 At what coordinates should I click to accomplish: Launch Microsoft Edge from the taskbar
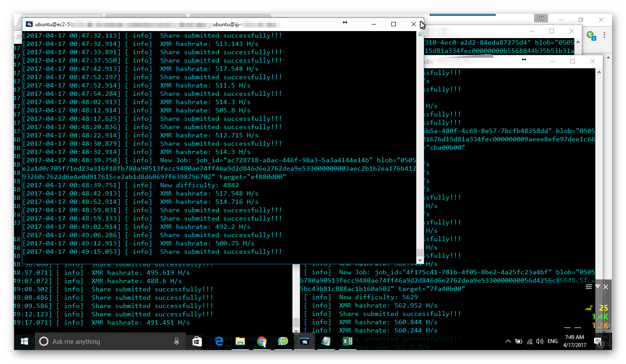[x=219, y=341]
